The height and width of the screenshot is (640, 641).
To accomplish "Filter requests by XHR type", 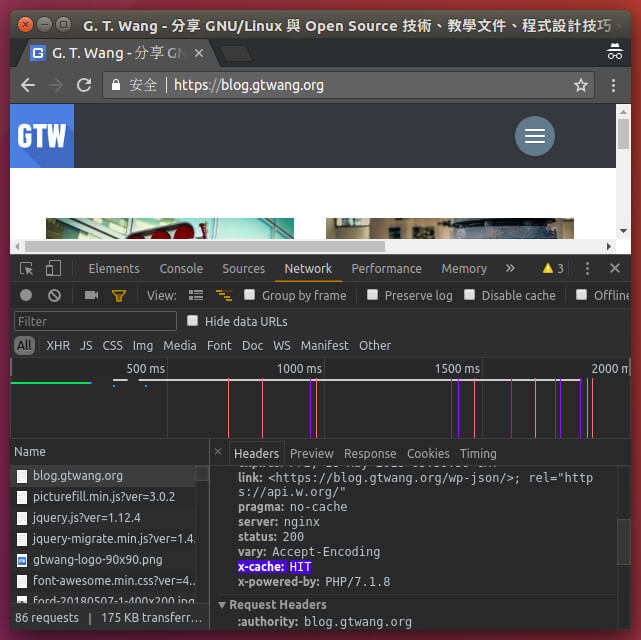I will point(58,345).
